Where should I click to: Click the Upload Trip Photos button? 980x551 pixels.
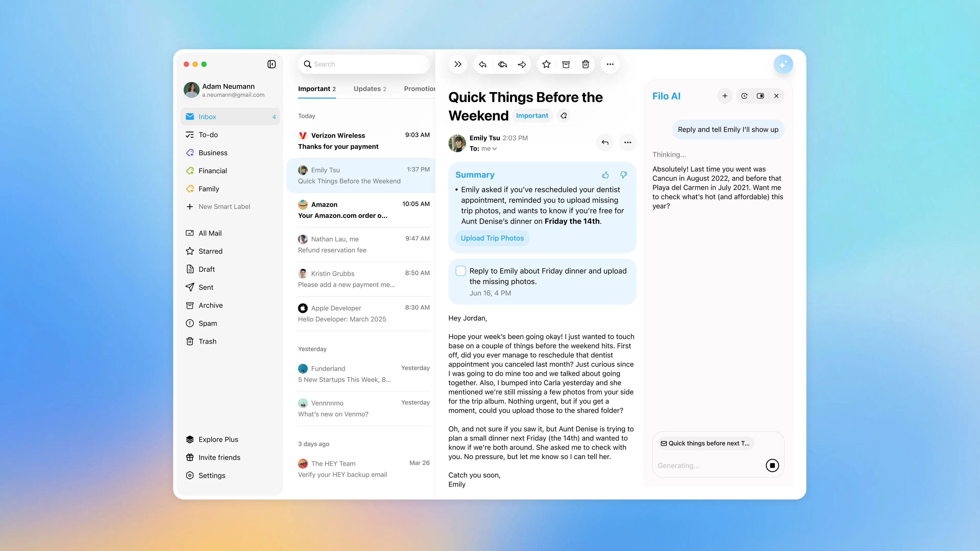[492, 238]
